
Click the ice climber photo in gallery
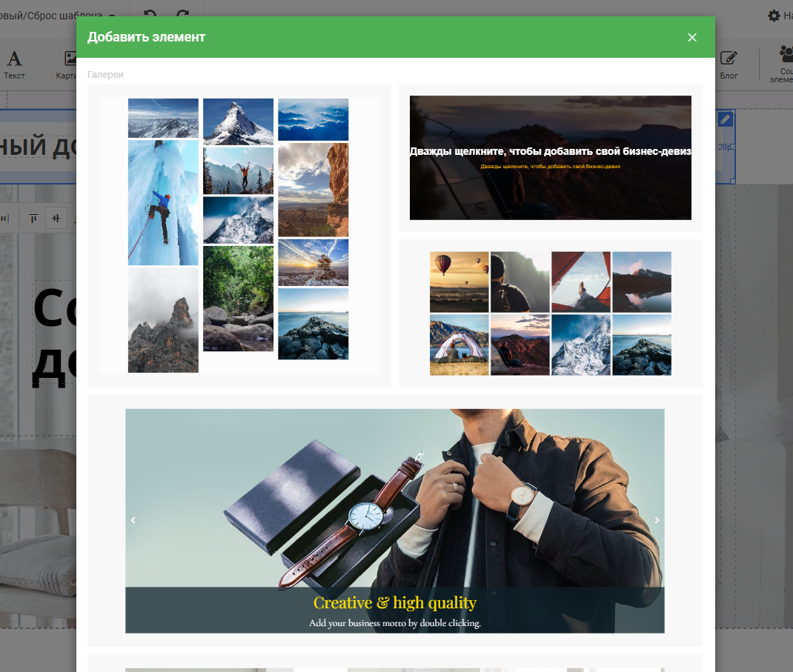pyautogui.click(x=163, y=203)
